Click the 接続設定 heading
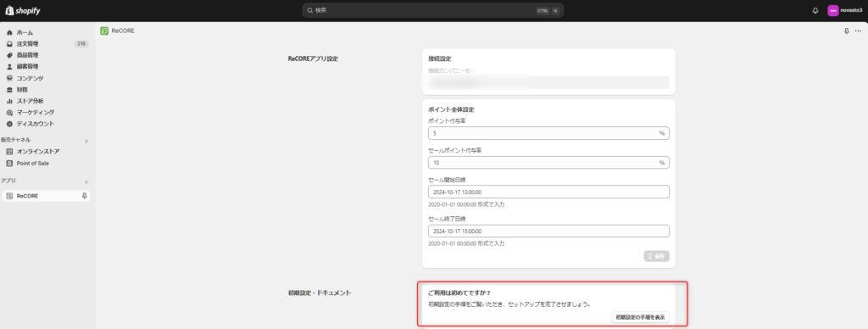868x329 pixels. [440, 59]
